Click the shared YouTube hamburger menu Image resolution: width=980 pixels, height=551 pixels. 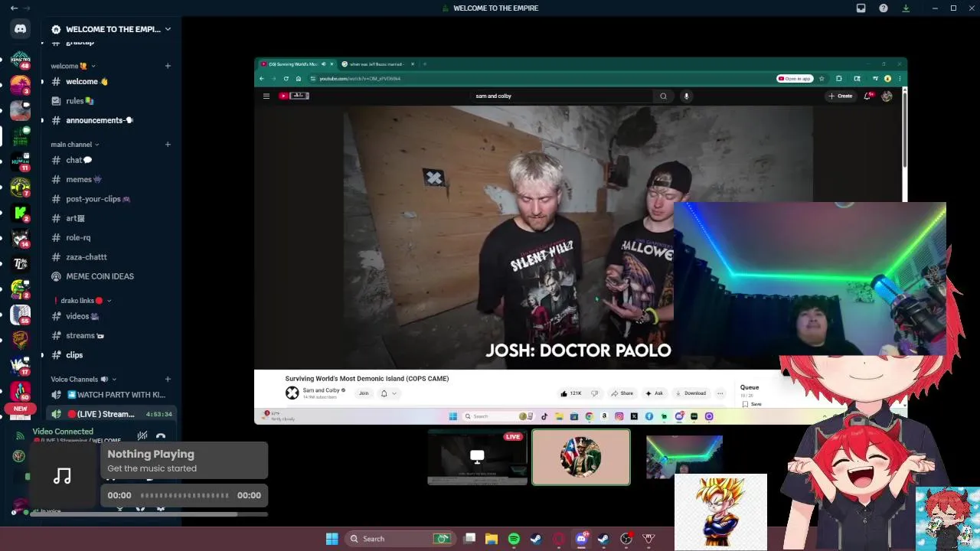click(266, 96)
